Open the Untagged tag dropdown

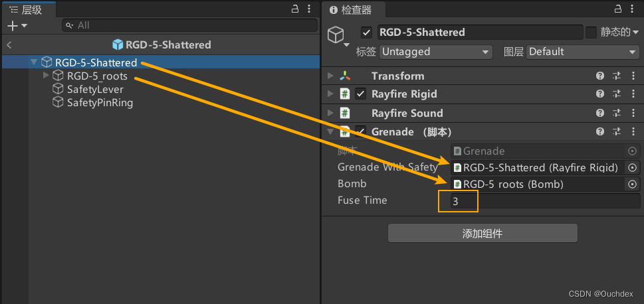coord(435,52)
